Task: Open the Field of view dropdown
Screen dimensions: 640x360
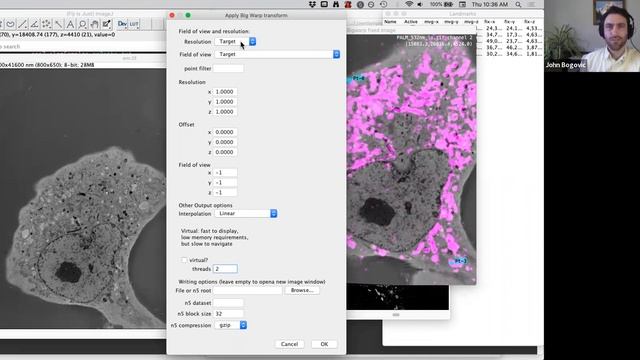Action: 277,54
